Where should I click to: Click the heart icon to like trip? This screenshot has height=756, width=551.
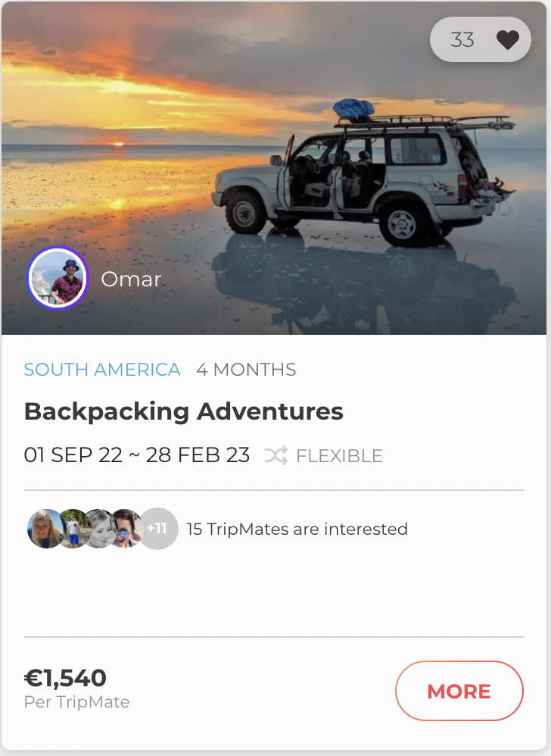507,39
